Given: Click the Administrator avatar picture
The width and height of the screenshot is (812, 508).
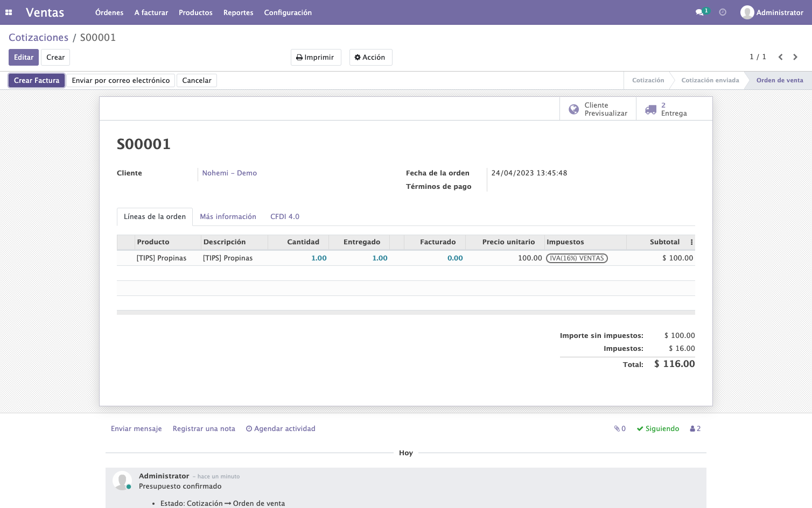Looking at the screenshot, I should click(747, 12).
